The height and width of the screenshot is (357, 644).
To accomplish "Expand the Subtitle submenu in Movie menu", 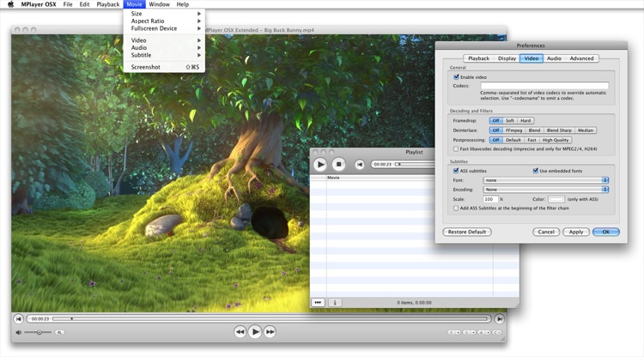I will coord(164,55).
